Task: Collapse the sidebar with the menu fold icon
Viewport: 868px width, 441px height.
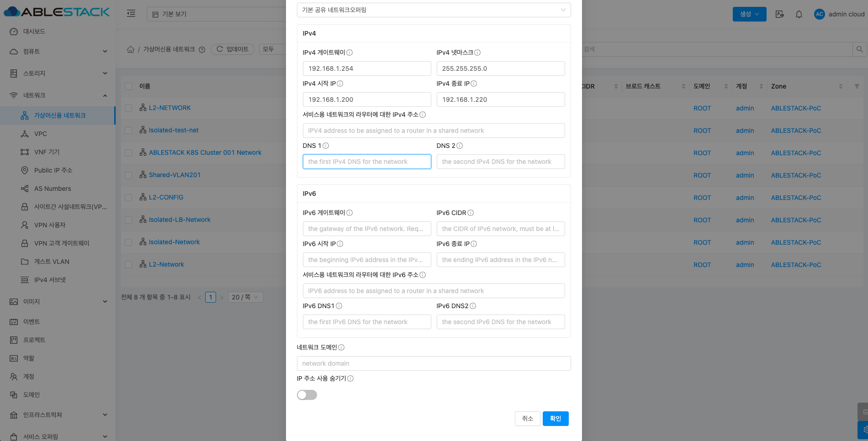Action: (x=131, y=14)
